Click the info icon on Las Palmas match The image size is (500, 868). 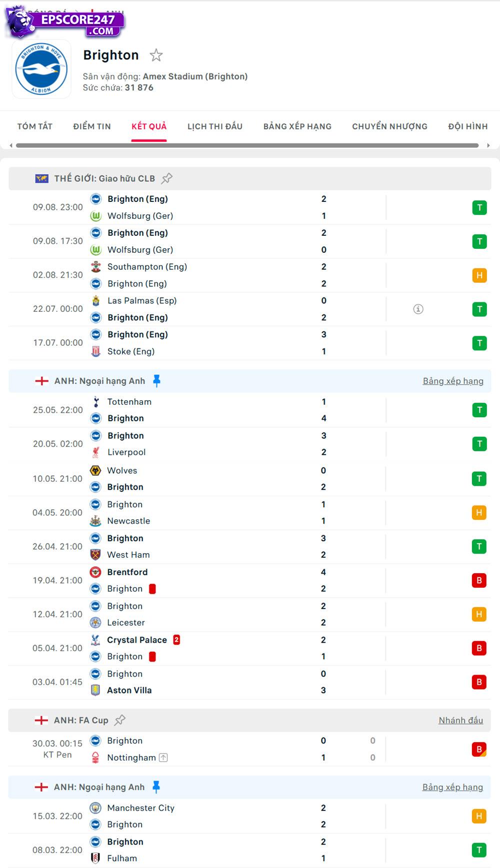(x=418, y=309)
